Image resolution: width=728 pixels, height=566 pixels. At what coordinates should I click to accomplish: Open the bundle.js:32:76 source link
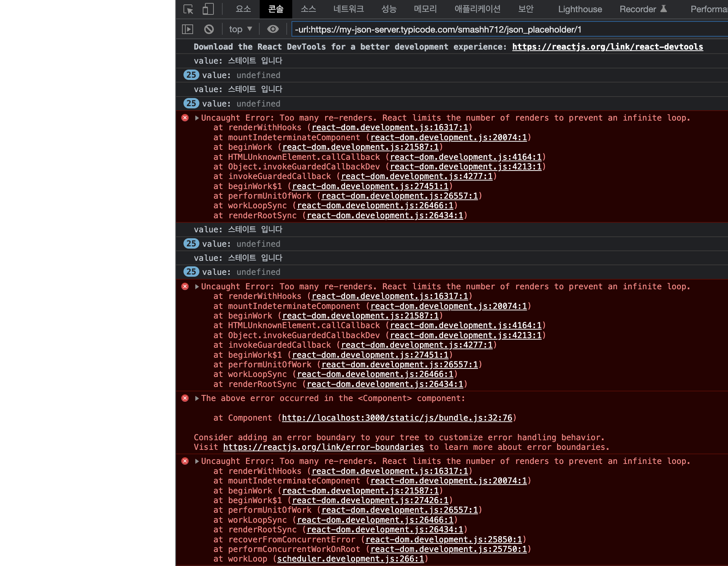tap(397, 418)
